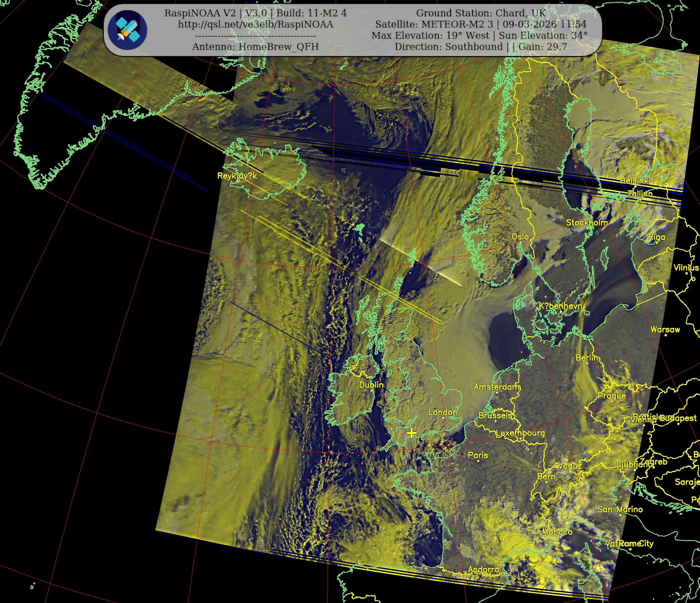Click the London city label
The height and width of the screenshot is (603, 700).
[x=442, y=412]
